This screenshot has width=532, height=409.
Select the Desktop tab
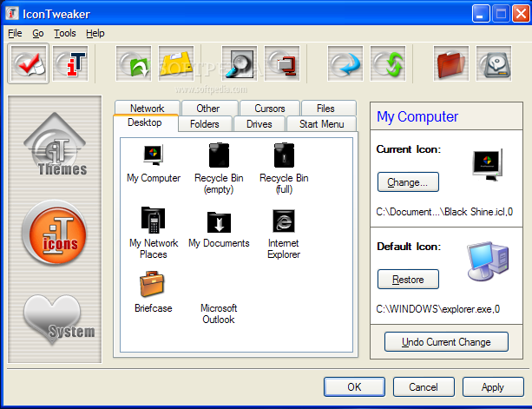pos(145,122)
